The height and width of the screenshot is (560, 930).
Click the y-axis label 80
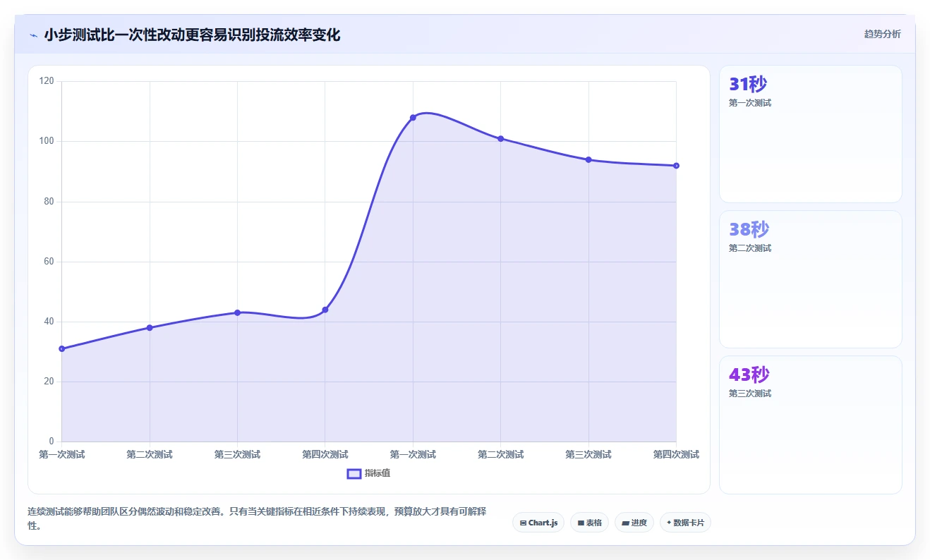point(49,202)
